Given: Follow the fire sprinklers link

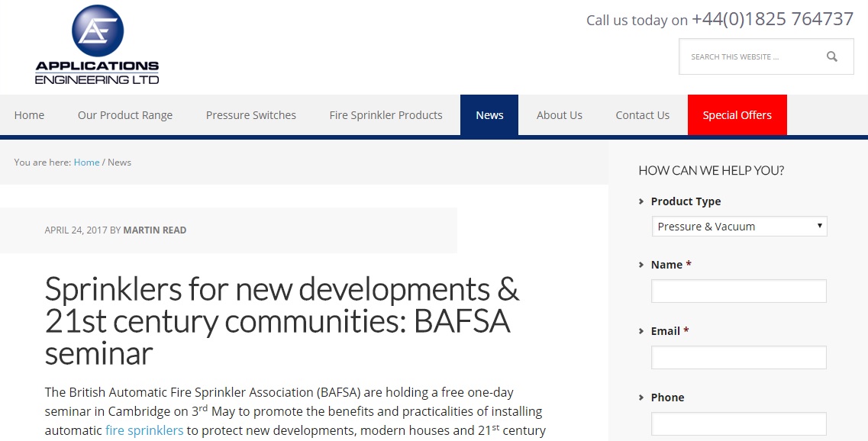Looking at the screenshot, I should pos(144,430).
